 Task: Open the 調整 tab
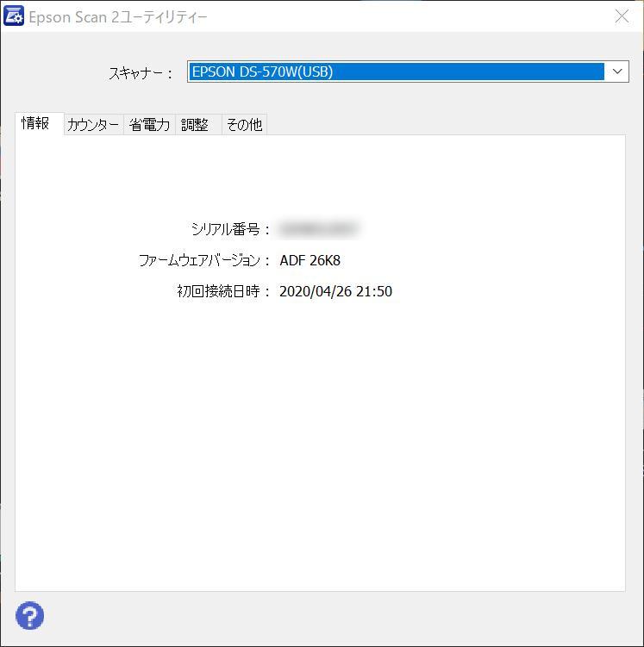coord(198,125)
